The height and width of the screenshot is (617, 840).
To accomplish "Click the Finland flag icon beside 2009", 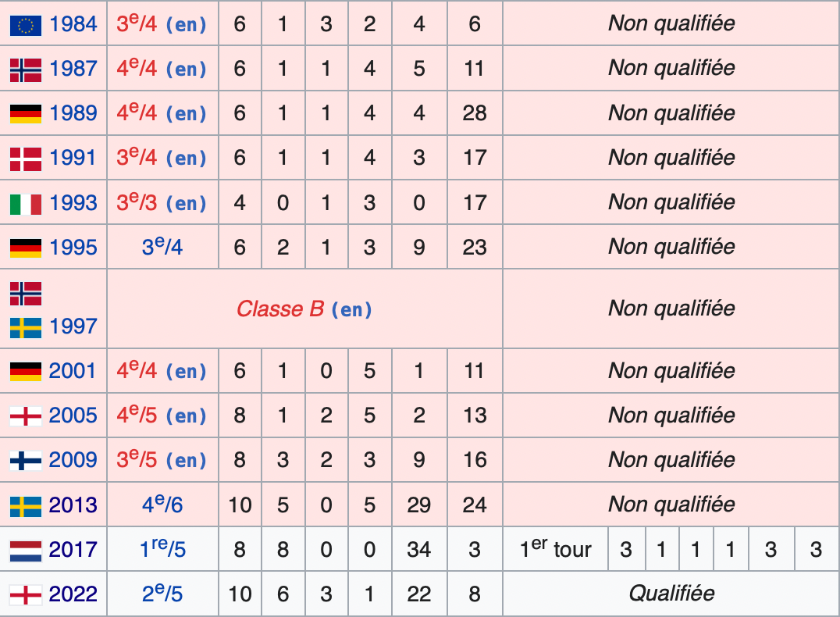I will [26, 461].
